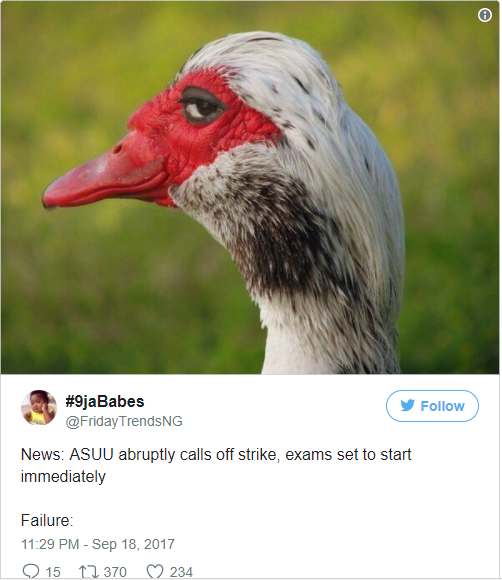Open the tweet timestamp 11:29 PM
502x580 pixels.
(x=50, y=544)
